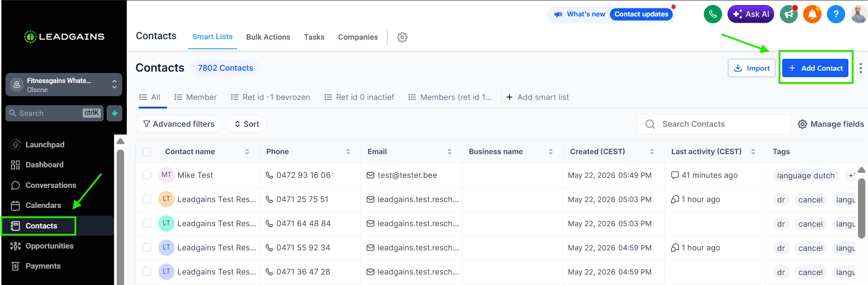Image resolution: width=868 pixels, height=285 pixels.
Task: Sort by the Business name column arrows
Action: [551, 152]
